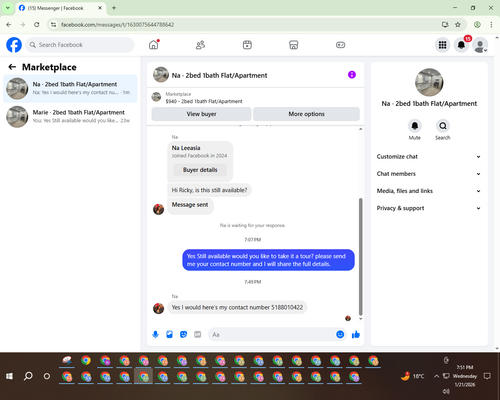Image resolution: width=500 pixels, height=400 pixels.
Task: Open the Friends icon in top navigation
Action: point(200,45)
